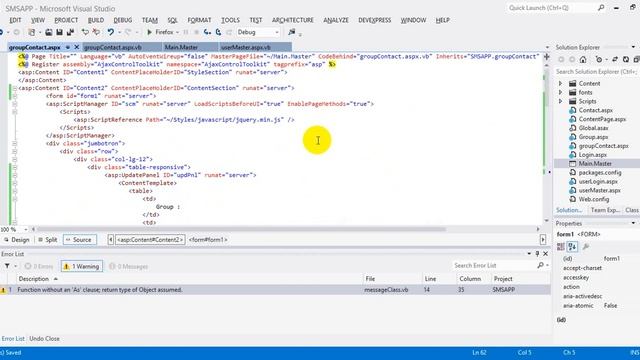The height and width of the screenshot is (360, 640).
Task: Open the DEBUG menu
Action: (122, 20)
